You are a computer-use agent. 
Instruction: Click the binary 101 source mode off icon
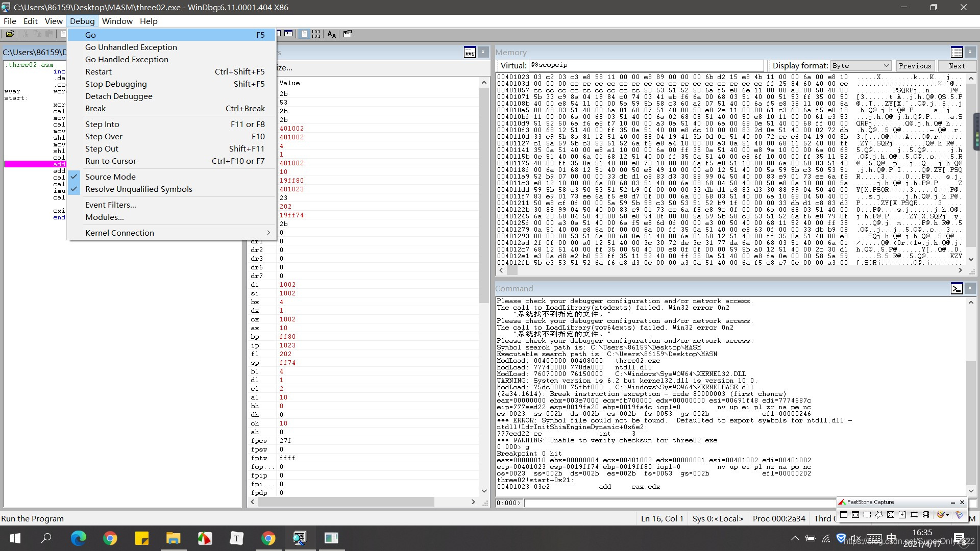tap(316, 34)
